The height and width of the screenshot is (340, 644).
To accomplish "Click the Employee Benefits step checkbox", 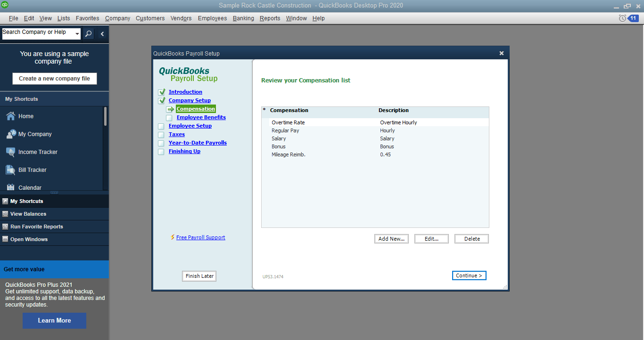I will [x=169, y=118].
